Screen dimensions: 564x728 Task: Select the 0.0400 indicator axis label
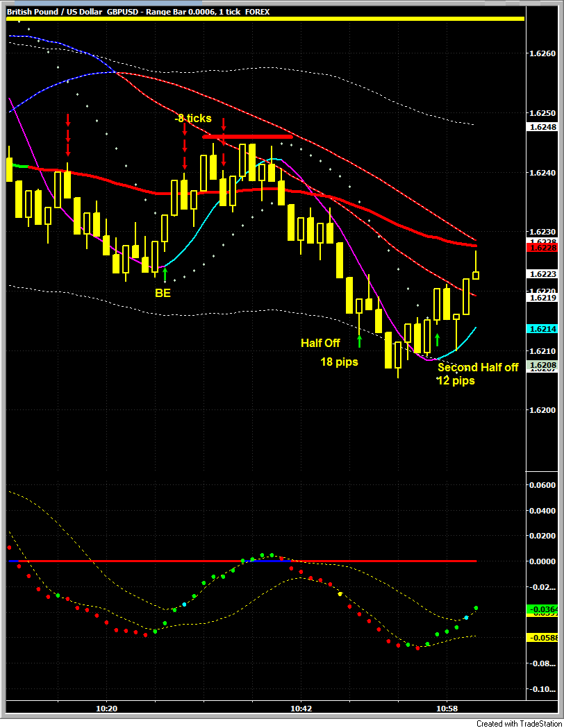pos(542,511)
